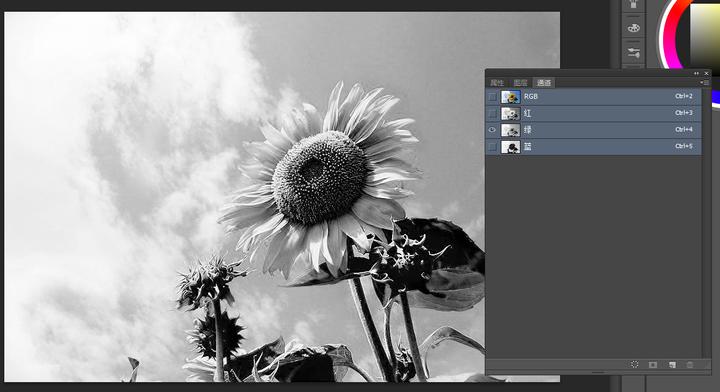Click the 红 channel thumbnail

[x=510, y=113]
